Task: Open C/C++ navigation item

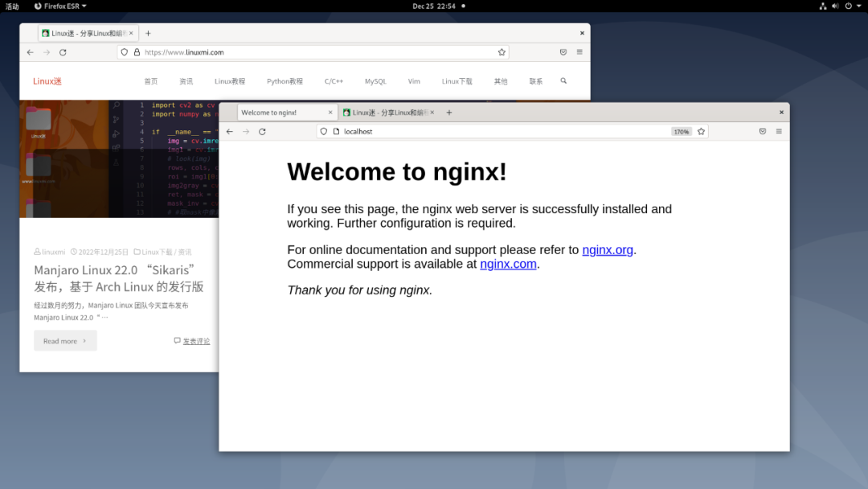Action: click(x=334, y=81)
